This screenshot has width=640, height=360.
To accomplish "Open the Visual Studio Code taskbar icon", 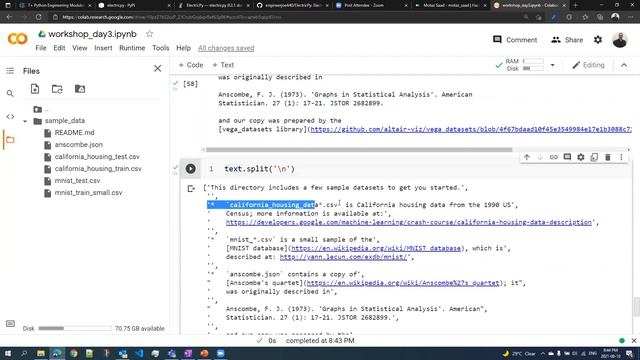I will pos(139,353).
